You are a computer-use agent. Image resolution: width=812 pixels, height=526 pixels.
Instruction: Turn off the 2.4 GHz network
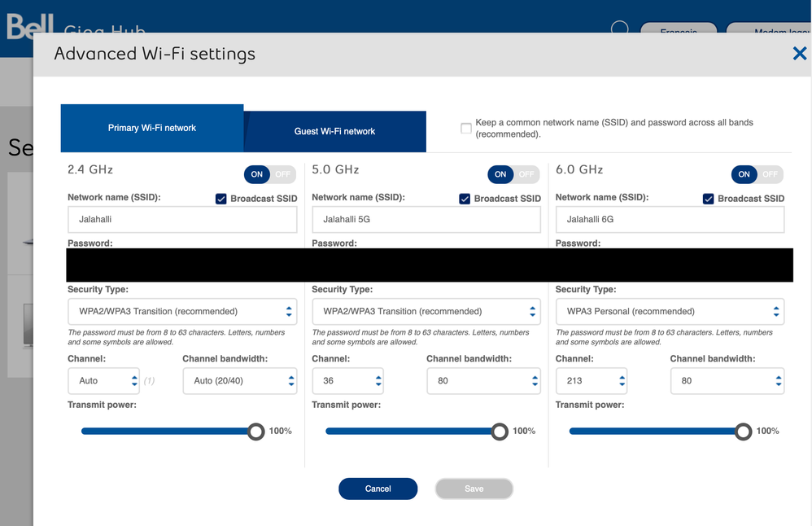(282, 174)
